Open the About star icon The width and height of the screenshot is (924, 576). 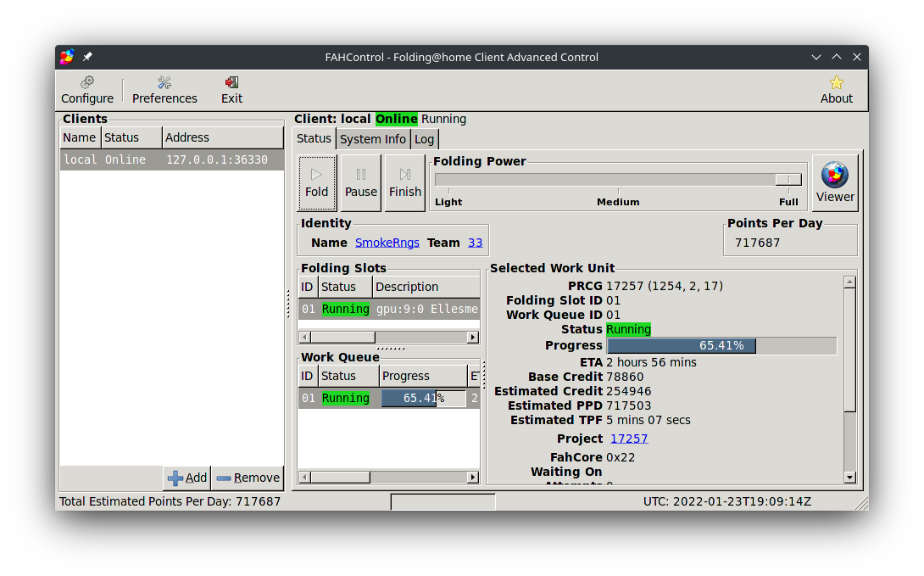(x=836, y=89)
